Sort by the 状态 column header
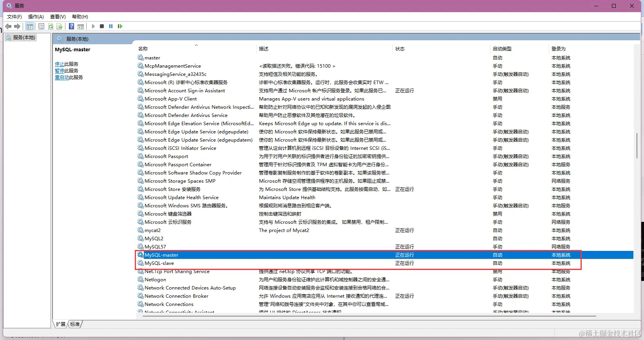The height and width of the screenshot is (340, 644). 441,49
